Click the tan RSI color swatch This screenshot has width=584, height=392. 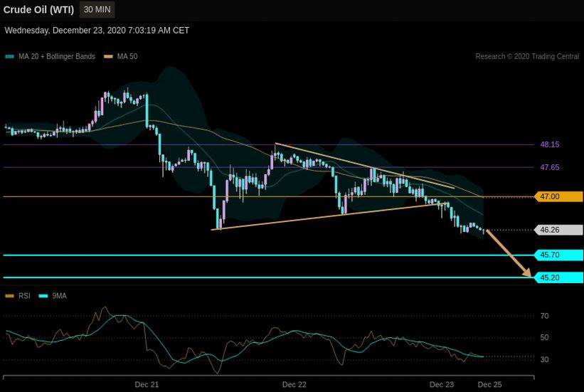(10, 296)
